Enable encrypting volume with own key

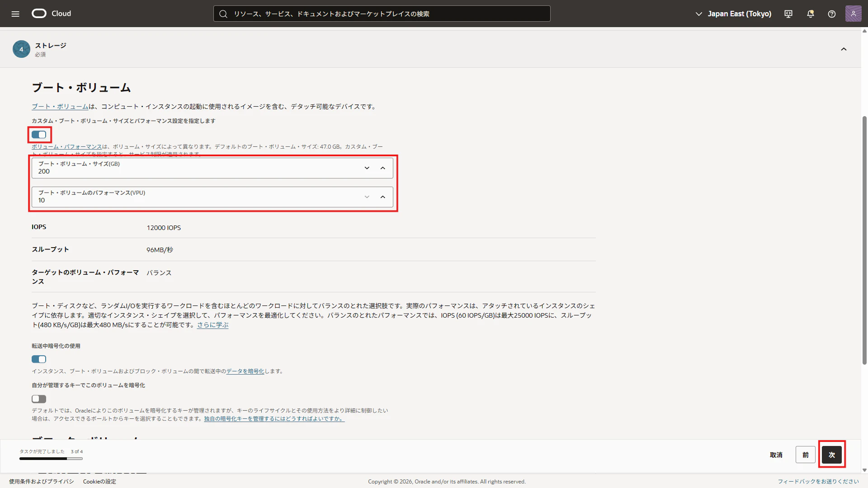[39, 399]
